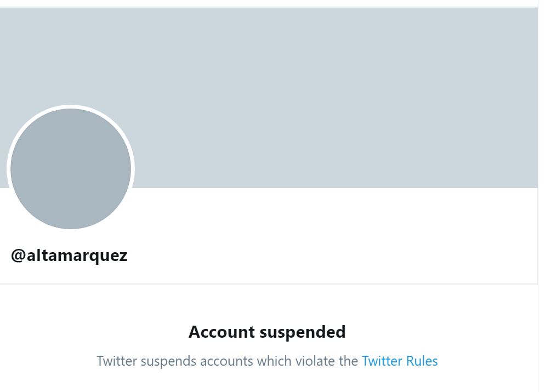Click the blank white area right of @altamarquez

pyautogui.click(x=329, y=255)
